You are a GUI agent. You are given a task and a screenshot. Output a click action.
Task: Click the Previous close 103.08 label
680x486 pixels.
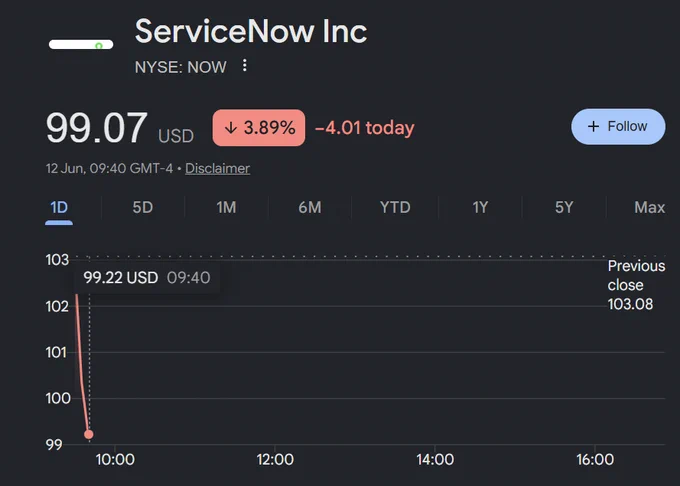coord(636,285)
